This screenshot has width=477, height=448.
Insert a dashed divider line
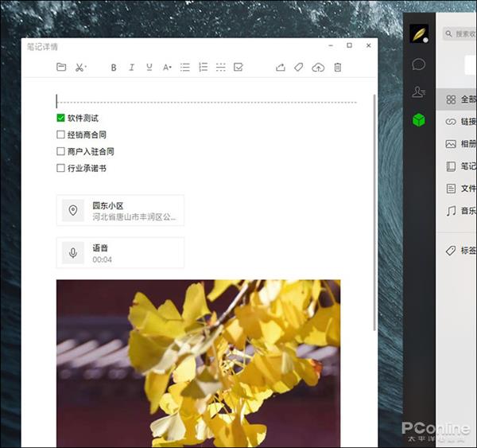pyautogui.click(x=220, y=68)
